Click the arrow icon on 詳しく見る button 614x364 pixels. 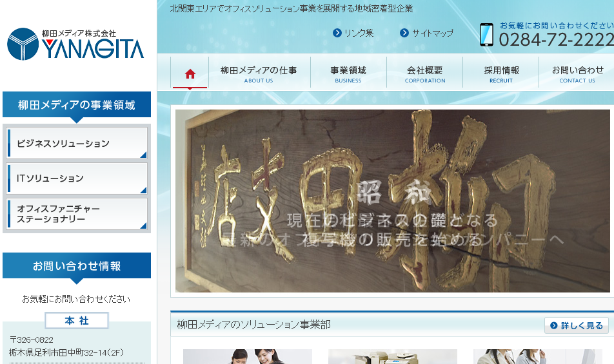point(554,326)
